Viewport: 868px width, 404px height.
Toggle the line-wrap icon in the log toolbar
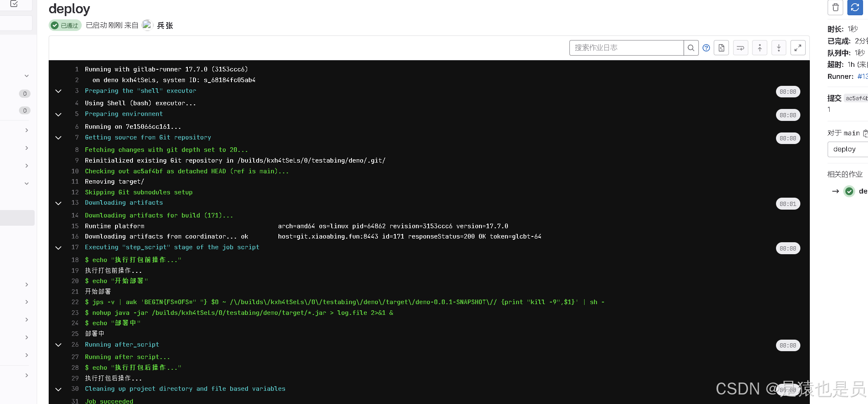point(741,48)
